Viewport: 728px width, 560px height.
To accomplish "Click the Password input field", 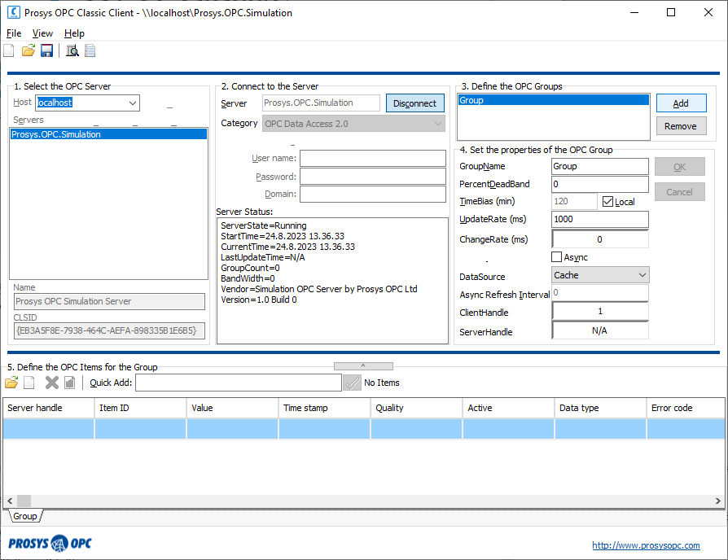I will [373, 177].
